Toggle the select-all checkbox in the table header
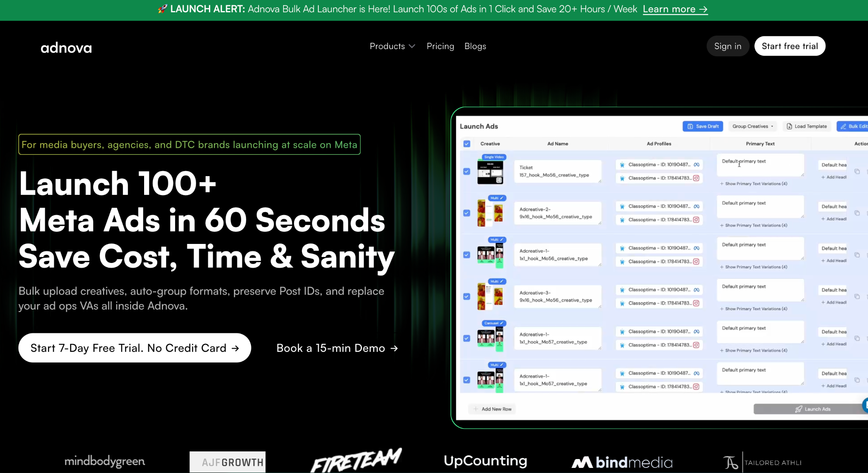868x473 pixels. [x=467, y=144]
